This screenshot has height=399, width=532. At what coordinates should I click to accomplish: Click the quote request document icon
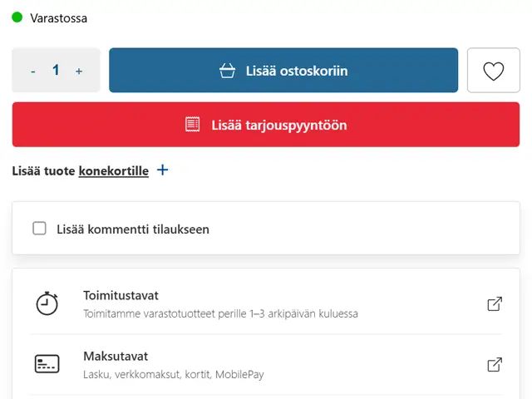[192, 125]
